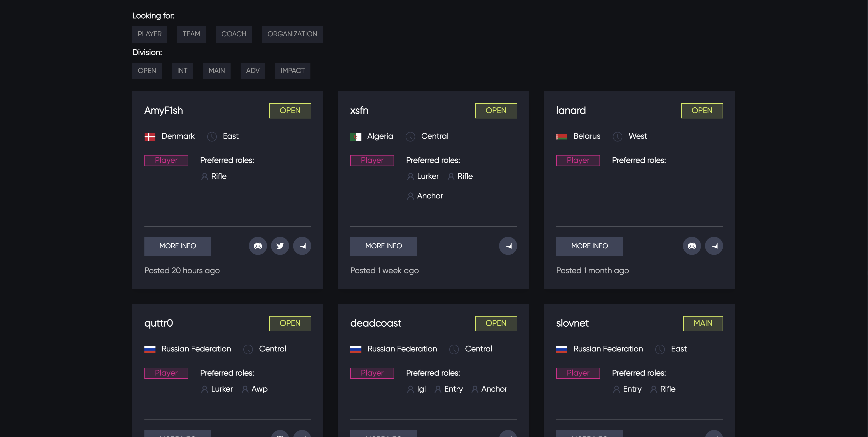Open AmyF1sh's Discord contact icon
Viewport: 868px width, 437px height.
pos(258,246)
